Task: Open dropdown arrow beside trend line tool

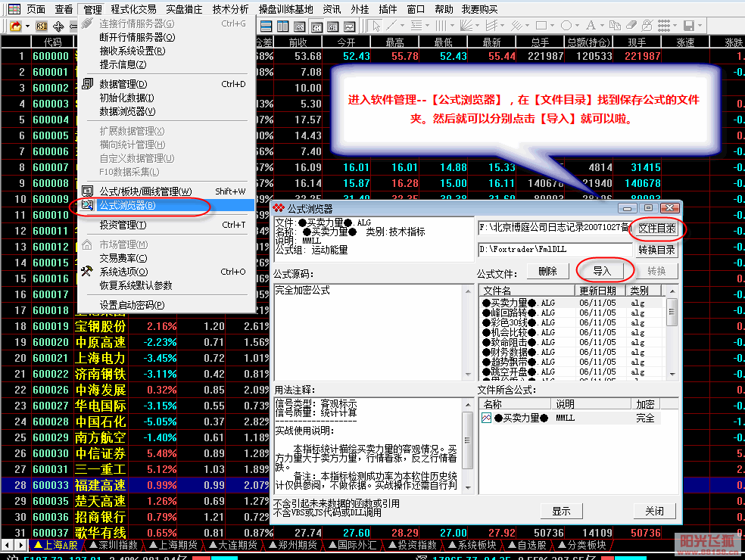Action: (403, 26)
